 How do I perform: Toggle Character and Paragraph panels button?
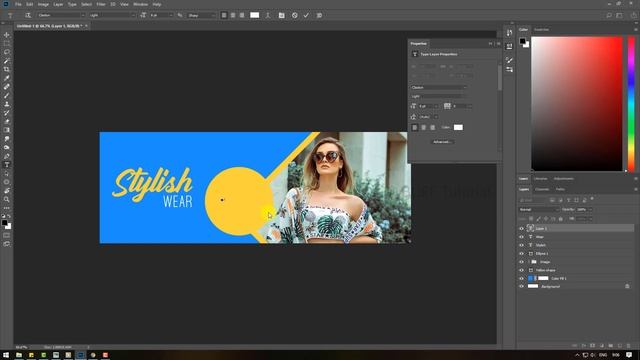click(x=282, y=15)
